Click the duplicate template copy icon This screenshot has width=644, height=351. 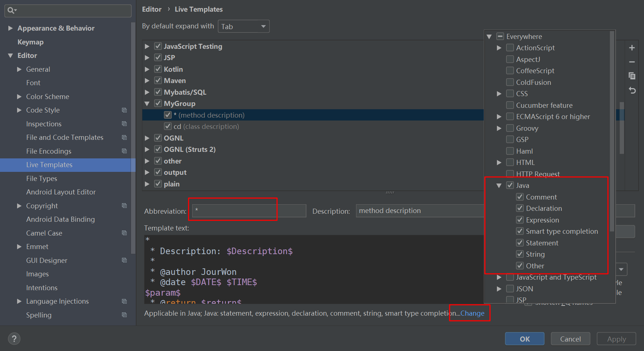point(632,76)
